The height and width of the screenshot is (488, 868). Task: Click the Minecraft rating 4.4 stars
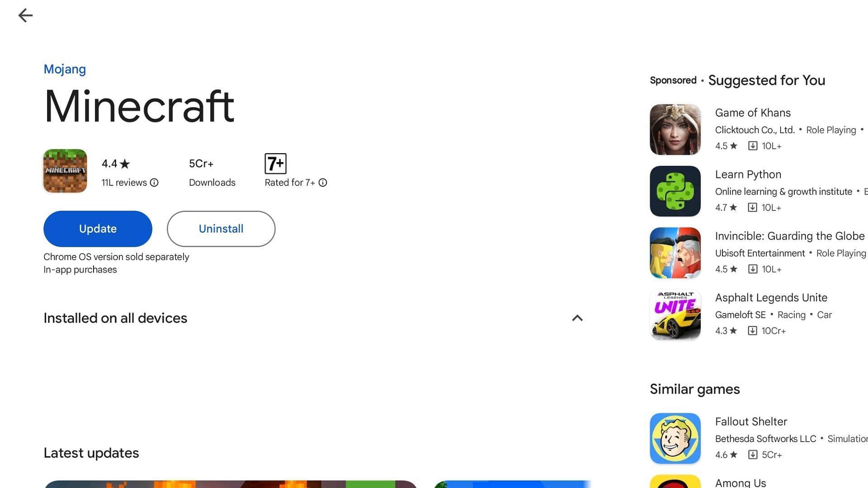tap(116, 164)
